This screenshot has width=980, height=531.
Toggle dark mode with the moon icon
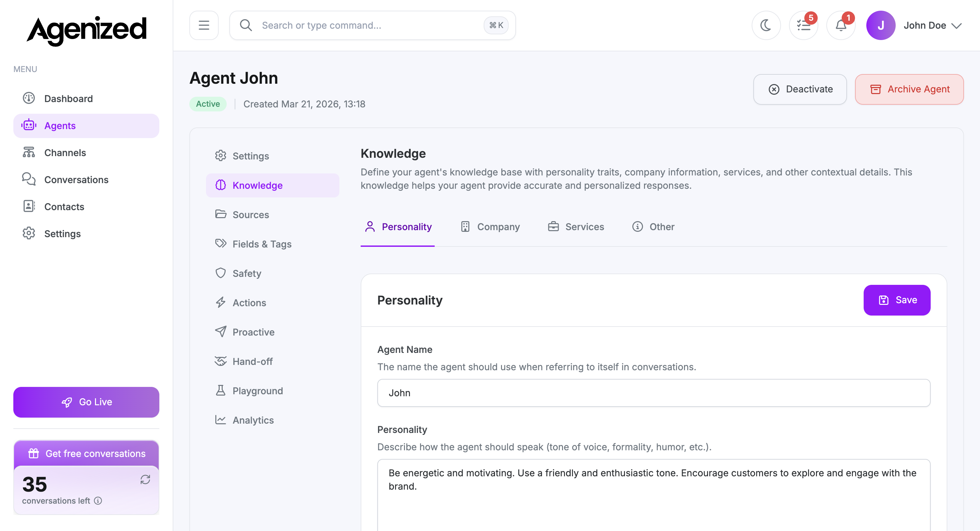(x=766, y=25)
